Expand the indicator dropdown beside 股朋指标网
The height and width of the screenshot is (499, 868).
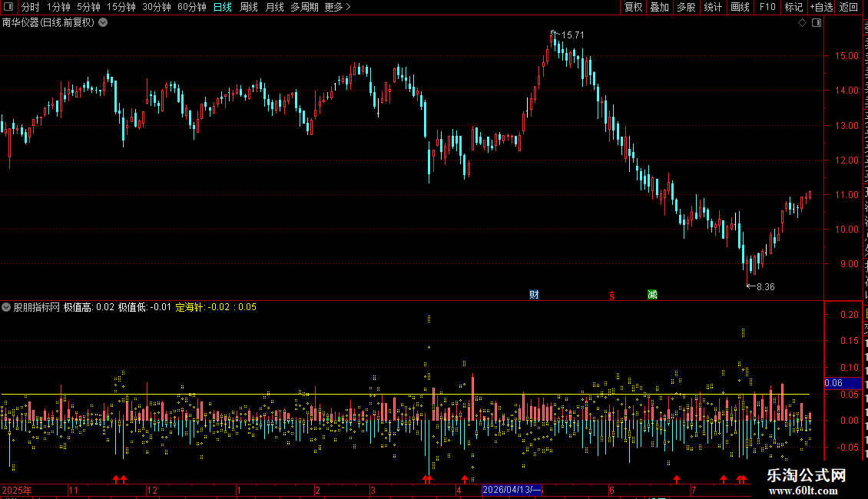[x=6, y=307]
